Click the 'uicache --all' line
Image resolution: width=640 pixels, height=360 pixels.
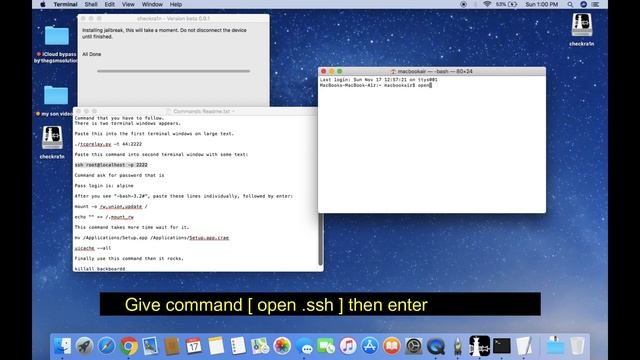[93, 248]
